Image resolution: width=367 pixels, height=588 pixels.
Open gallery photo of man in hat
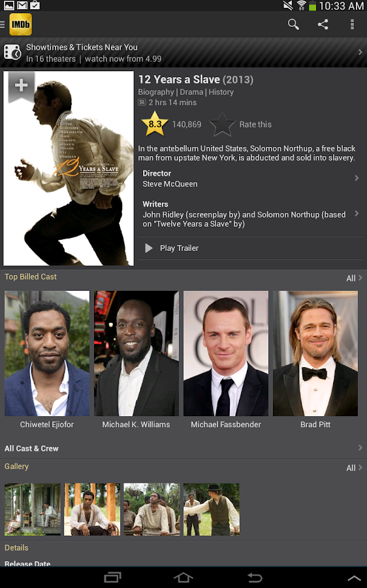pos(212,509)
